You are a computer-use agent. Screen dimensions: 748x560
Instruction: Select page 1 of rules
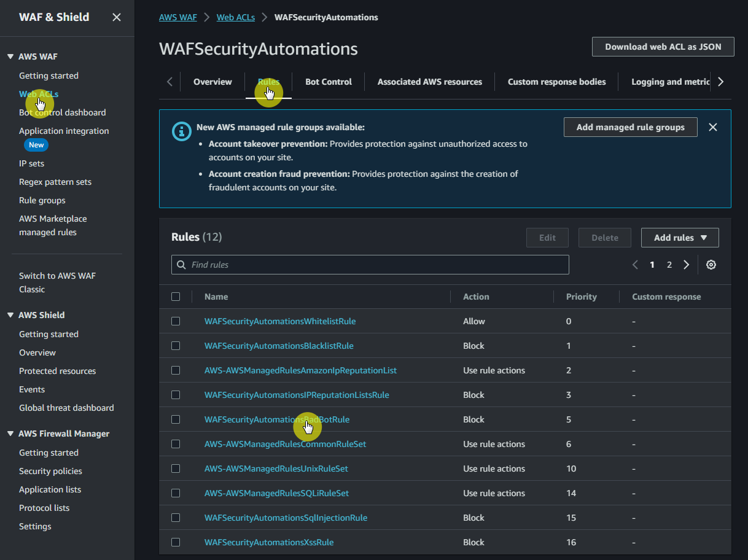click(652, 265)
